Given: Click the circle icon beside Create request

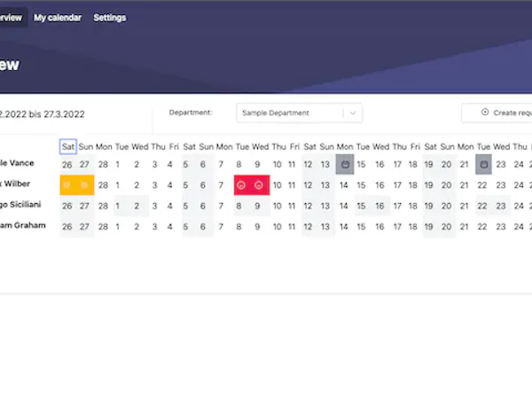Looking at the screenshot, I should tap(485, 113).
